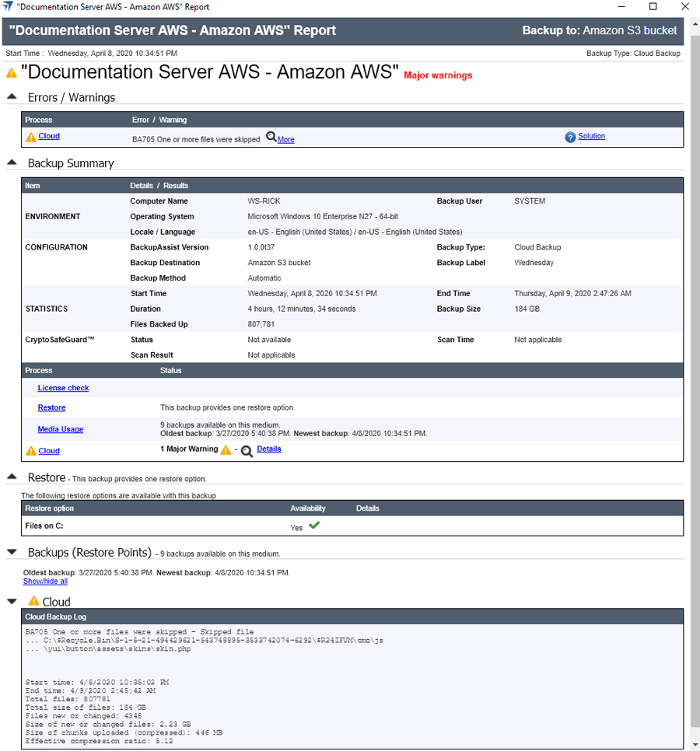Open the Solution link

[x=591, y=136]
